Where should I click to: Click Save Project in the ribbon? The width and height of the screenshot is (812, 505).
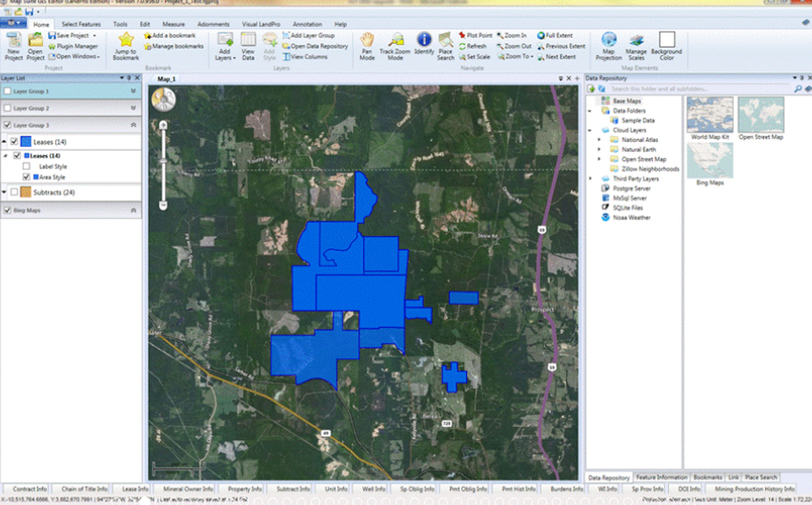pos(72,35)
